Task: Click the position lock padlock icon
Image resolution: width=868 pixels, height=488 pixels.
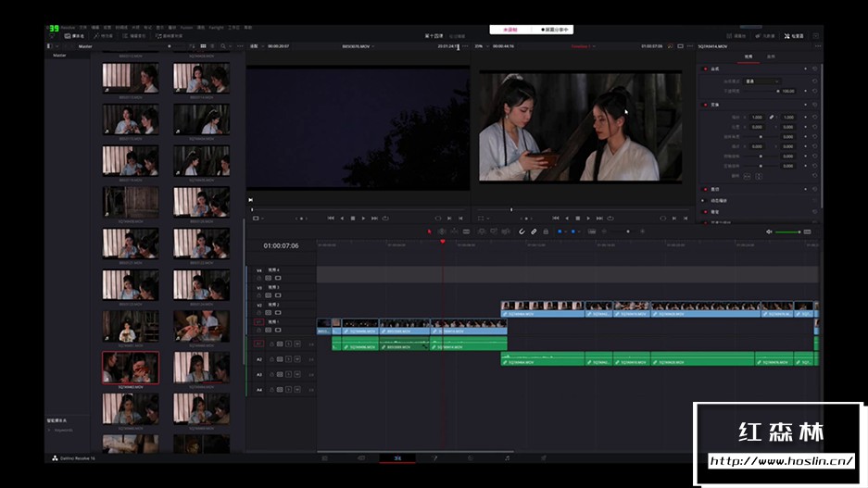Action: [x=546, y=231]
